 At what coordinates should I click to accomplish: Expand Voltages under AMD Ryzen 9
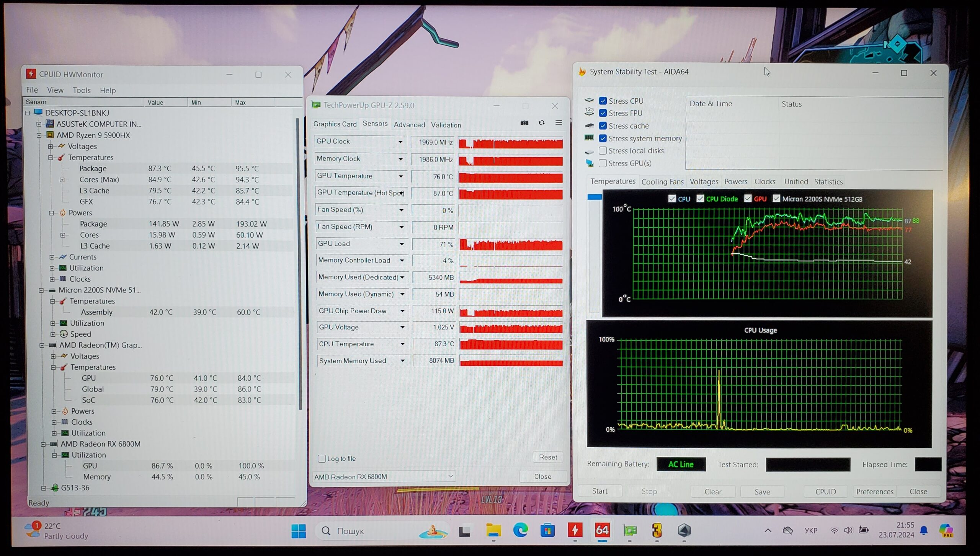51,146
